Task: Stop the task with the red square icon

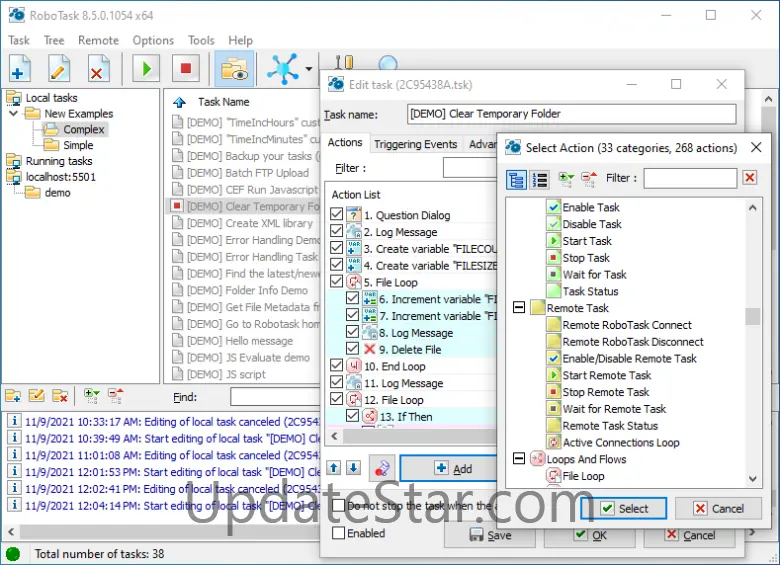Action: click(x=186, y=69)
